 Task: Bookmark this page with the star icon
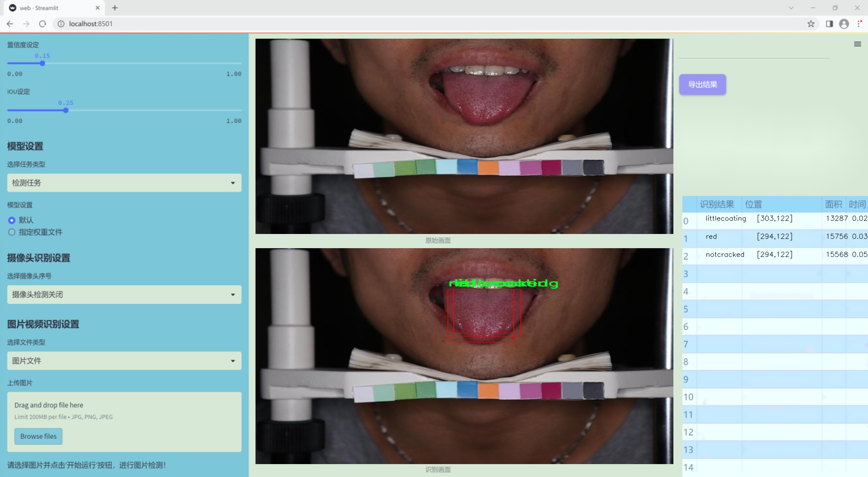point(811,24)
